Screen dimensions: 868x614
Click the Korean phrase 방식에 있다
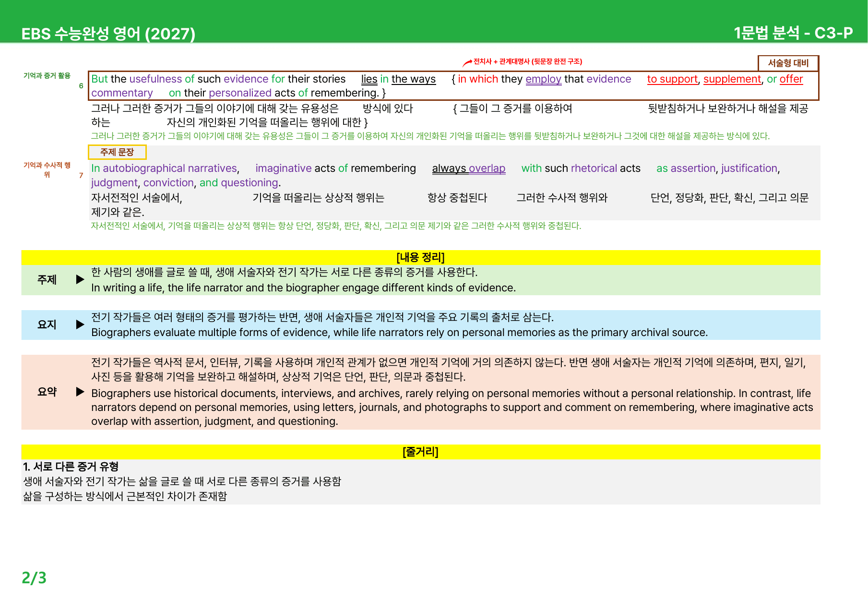tap(388, 108)
